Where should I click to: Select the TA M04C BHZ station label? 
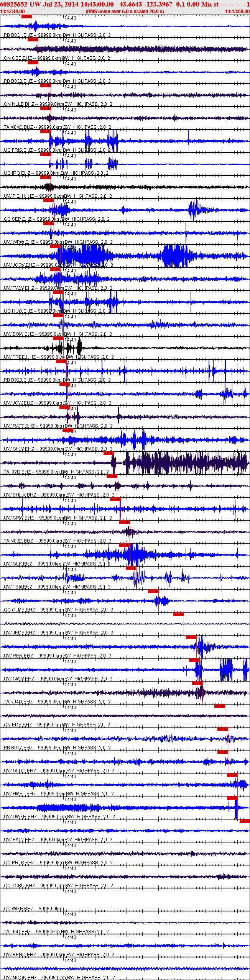point(58,127)
